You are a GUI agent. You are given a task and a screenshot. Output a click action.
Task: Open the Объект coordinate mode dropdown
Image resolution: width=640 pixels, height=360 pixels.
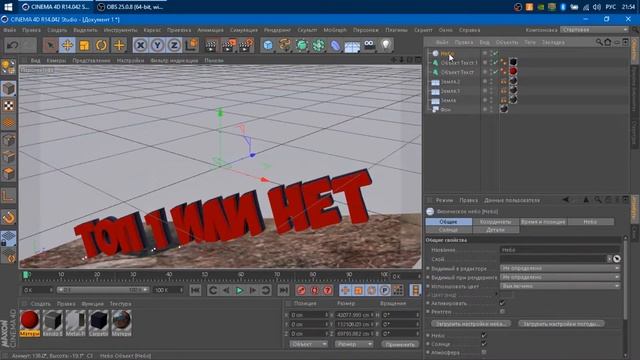coord(309,344)
